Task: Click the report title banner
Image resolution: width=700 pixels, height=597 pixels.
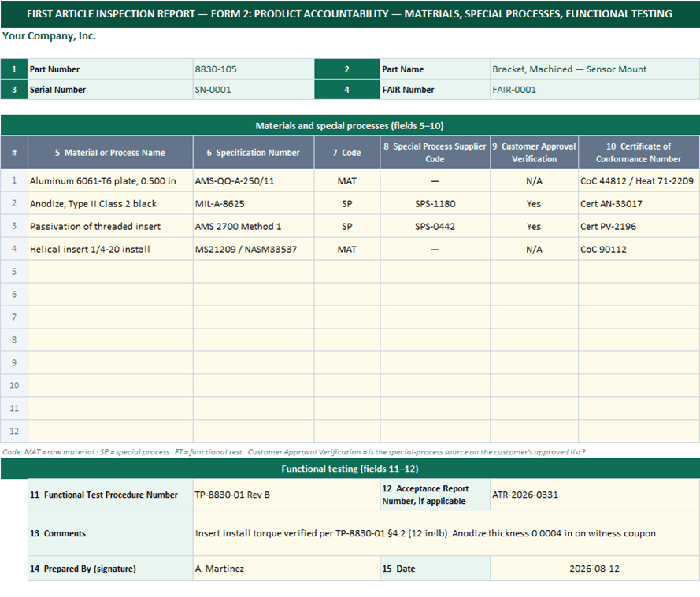Action: 350,14
